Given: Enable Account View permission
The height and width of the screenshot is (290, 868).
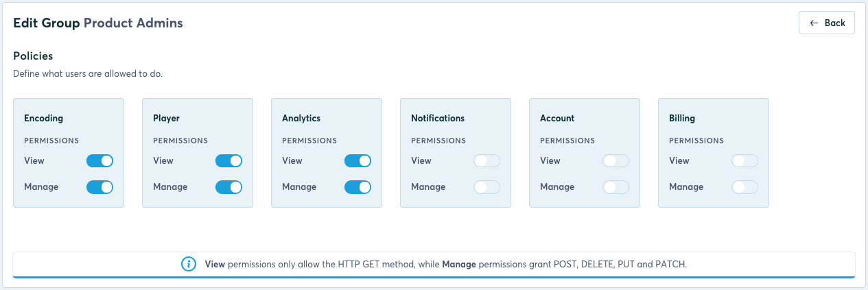Looking at the screenshot, I should pyautogui.click(x=615, y=161).
